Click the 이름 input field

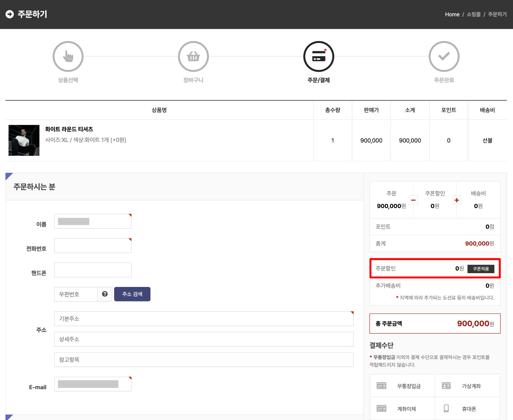(x=93, y=221)
